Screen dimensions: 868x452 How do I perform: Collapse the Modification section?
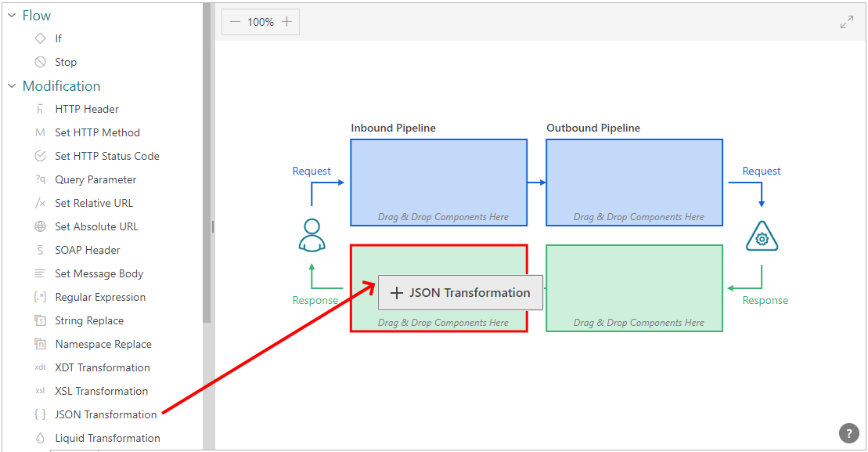pyautogui.click(x=12, y=86)
